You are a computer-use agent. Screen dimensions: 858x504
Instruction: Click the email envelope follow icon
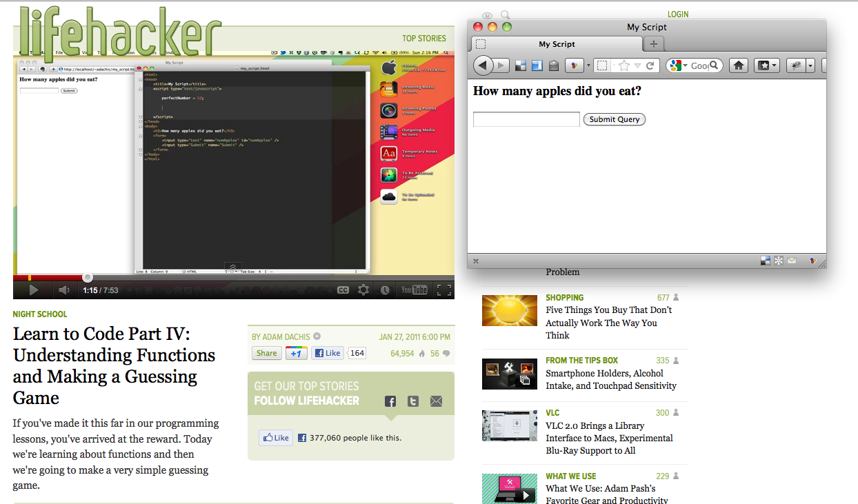pyautogui.click(x=436, y=401)
